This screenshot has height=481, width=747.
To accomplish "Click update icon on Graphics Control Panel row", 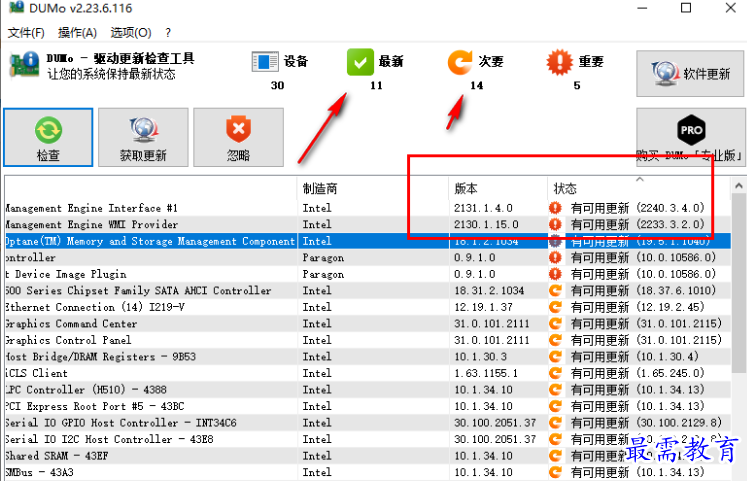I will pos(555,340).
